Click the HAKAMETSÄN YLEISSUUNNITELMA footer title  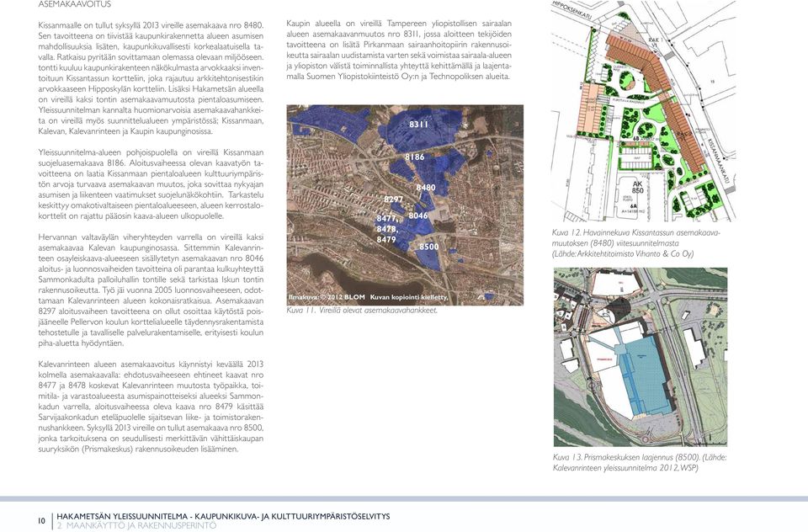point(223,516)
